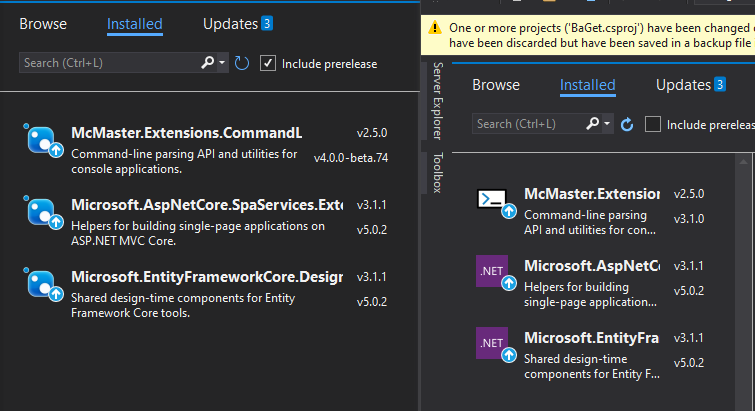Refresh the package list in right panel
The image size is (755, 411).
click(x=627, y=125)
